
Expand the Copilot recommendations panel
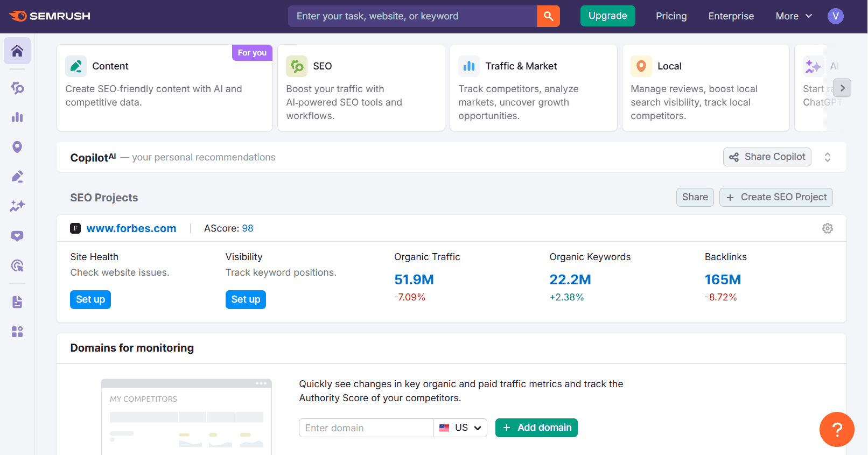[x=828, y=157]
